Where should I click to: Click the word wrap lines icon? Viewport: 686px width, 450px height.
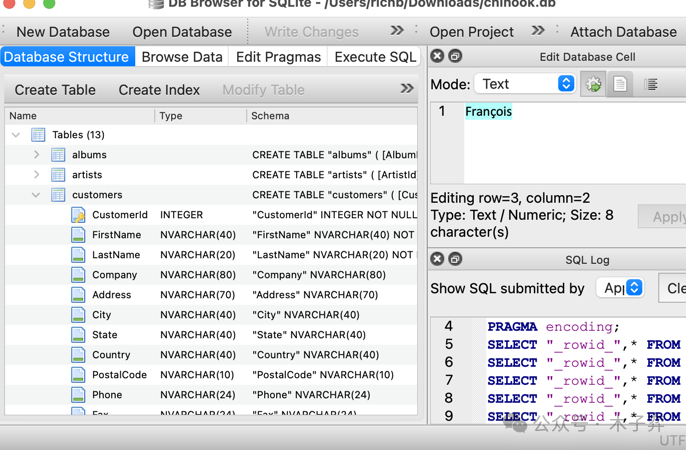coord(651,85)
